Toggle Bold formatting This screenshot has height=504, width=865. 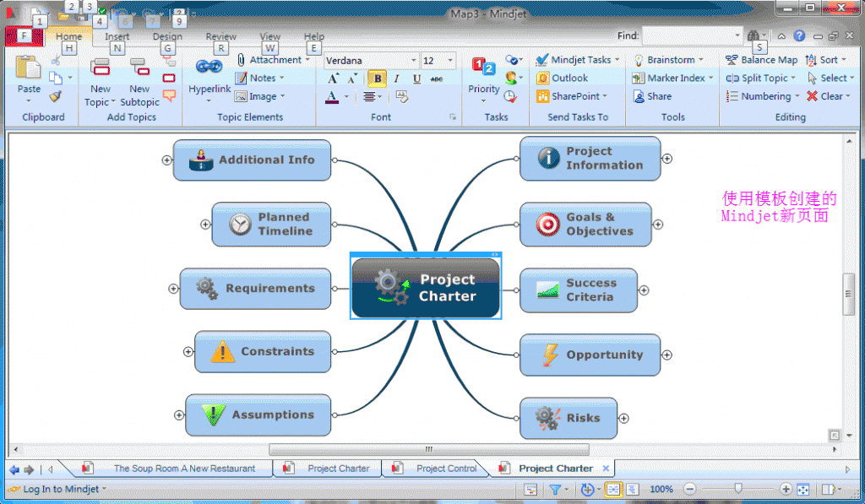click(378, 79)
